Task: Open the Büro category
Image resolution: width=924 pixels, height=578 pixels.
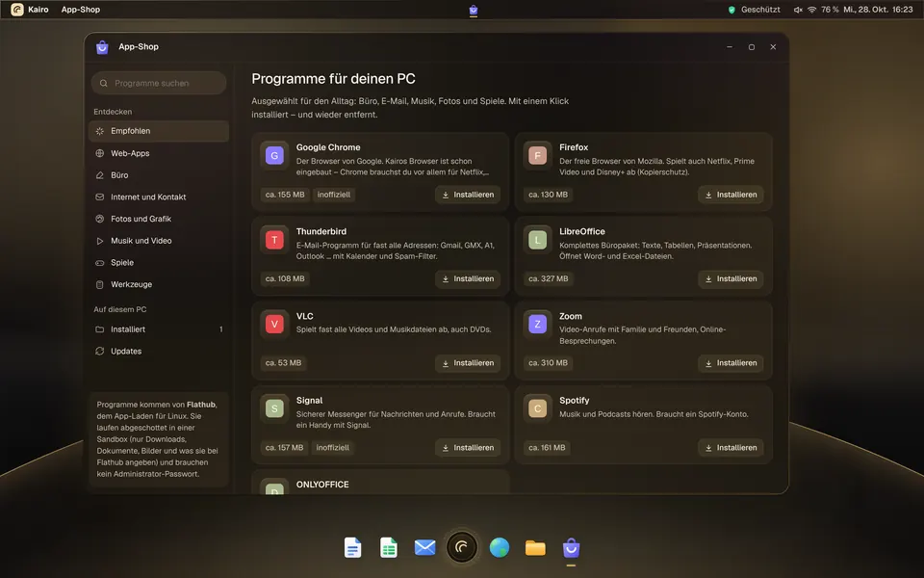Action: [159, 175]
